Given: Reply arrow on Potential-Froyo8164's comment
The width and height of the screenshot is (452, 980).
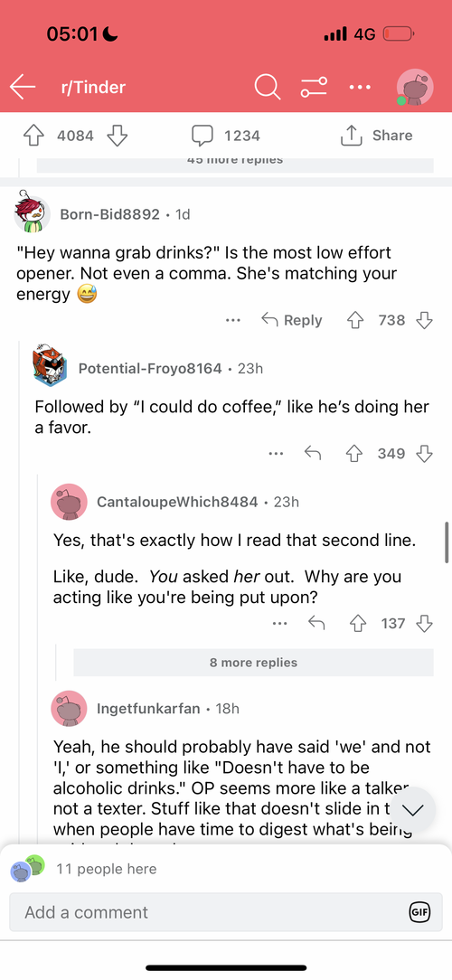Looking at the screenshot, I should [x=313, y=453].
